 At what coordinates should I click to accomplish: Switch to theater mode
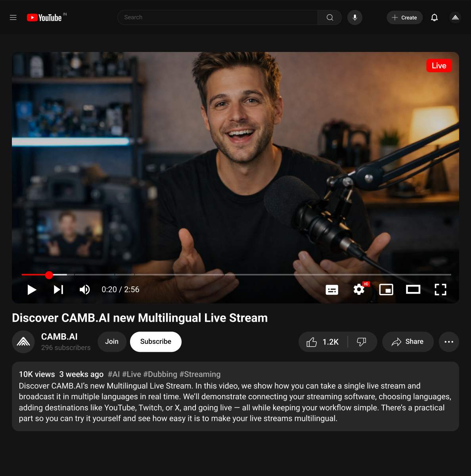tap(413, 290)
